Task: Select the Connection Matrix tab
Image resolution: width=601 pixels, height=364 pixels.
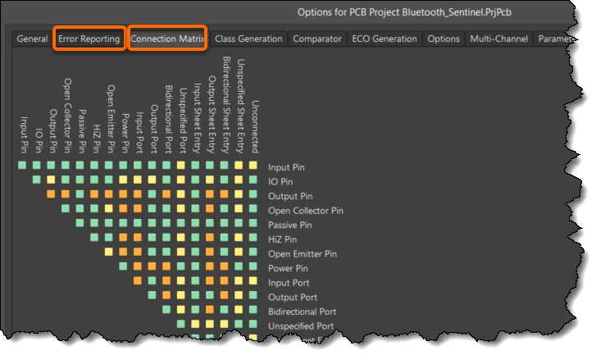Action: point(168,39)
